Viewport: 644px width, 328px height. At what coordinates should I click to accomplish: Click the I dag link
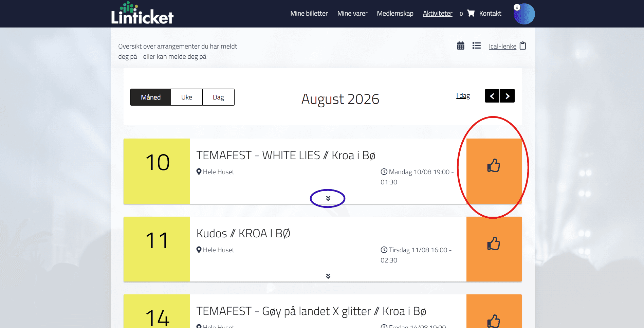[x=463, y=96]
